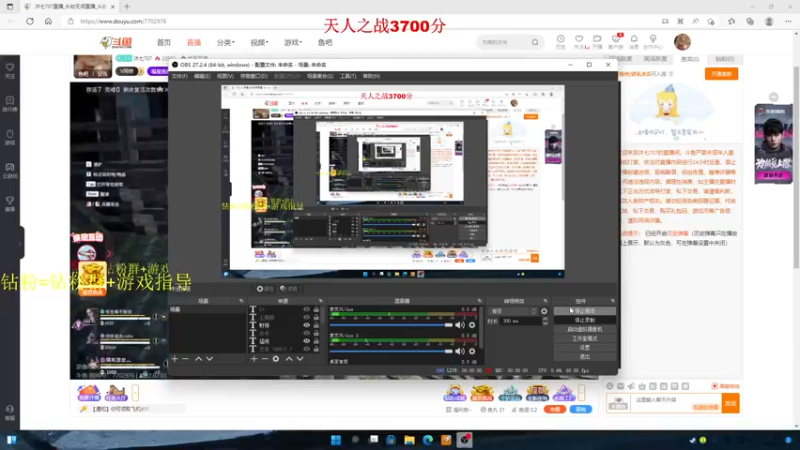Toggle lock of the third text source

coord(316,325)
